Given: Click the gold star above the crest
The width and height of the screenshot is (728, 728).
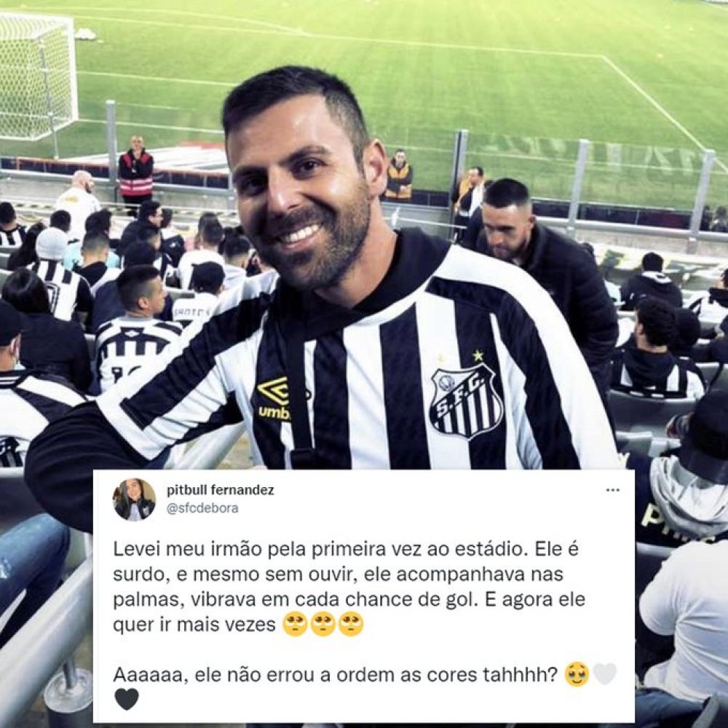Looking at the screenshot, I should 478,356.
